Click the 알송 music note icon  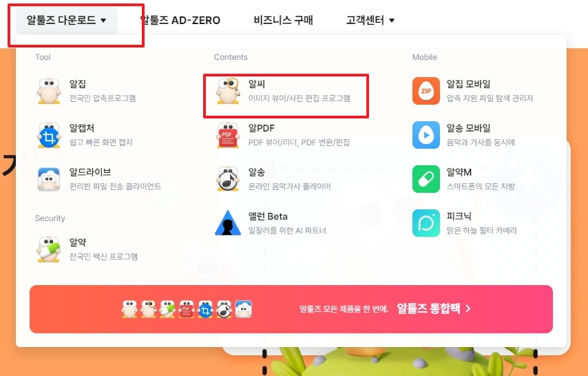coord(228,179)
